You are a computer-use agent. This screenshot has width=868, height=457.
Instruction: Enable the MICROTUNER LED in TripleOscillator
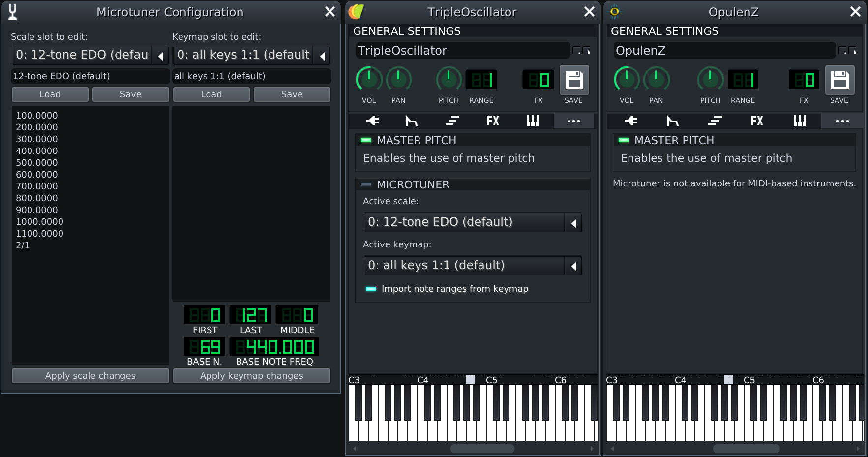coord(366,184)
